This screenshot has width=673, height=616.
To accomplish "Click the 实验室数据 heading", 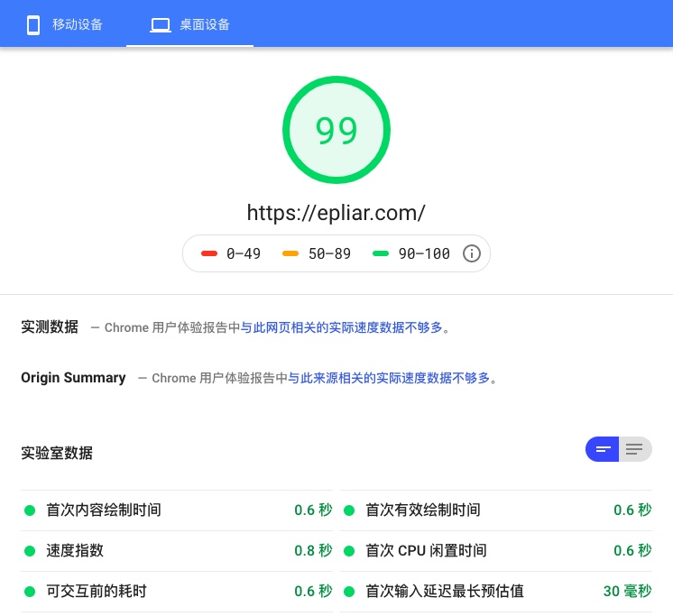I will click(x=57, y=453).
